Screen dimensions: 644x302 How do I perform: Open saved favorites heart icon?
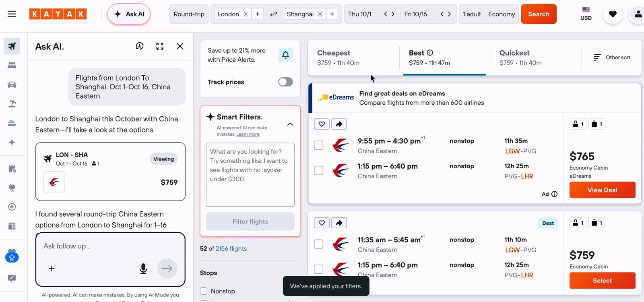point(613,14)
